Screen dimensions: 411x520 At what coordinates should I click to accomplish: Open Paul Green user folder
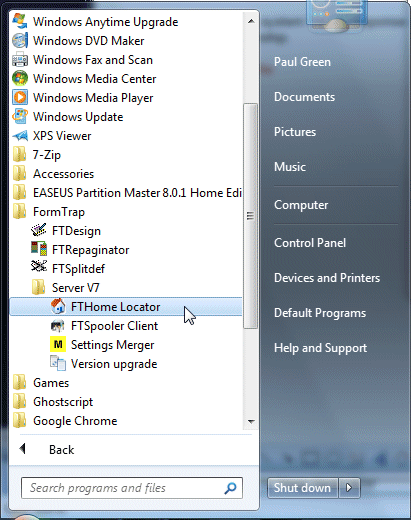[302, 62]
